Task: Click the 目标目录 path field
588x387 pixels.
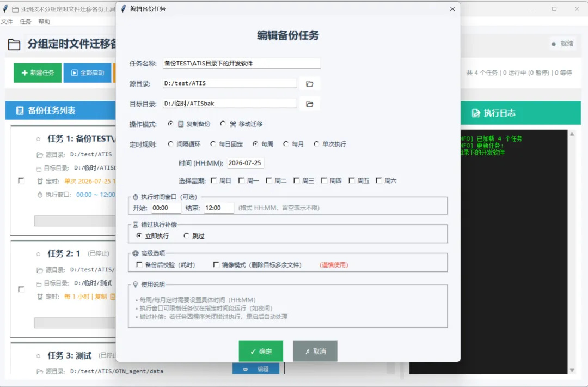Action: [230, 104]
